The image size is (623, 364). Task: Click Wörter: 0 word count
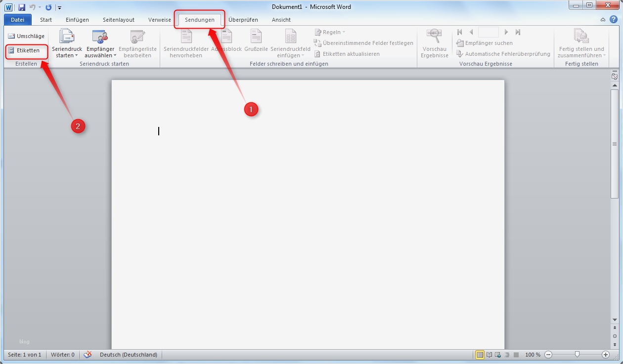62,355
